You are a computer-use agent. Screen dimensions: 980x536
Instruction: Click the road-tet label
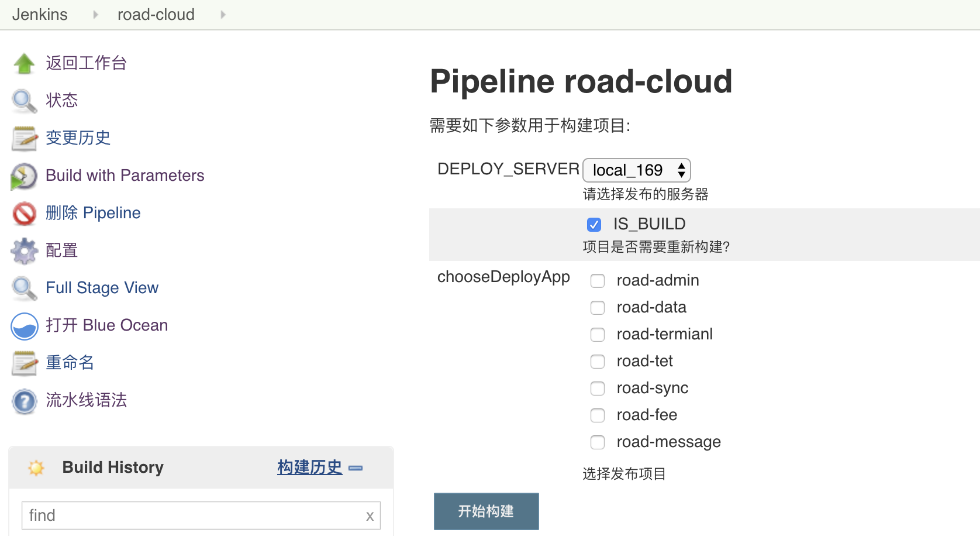[645, 361]
